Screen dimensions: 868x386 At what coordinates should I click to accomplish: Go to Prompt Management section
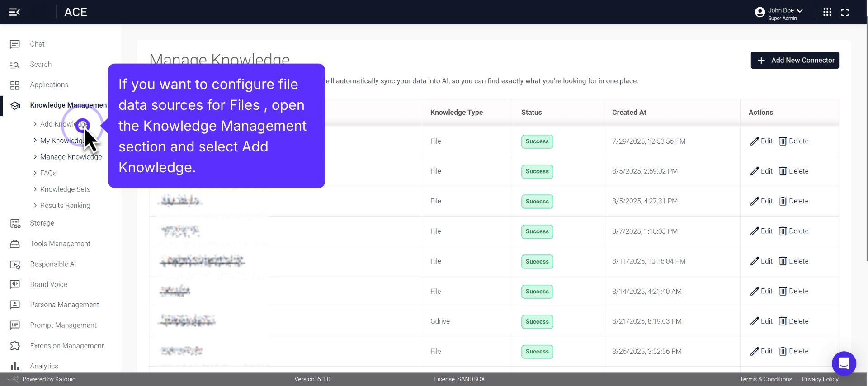[x=63, y=325]
